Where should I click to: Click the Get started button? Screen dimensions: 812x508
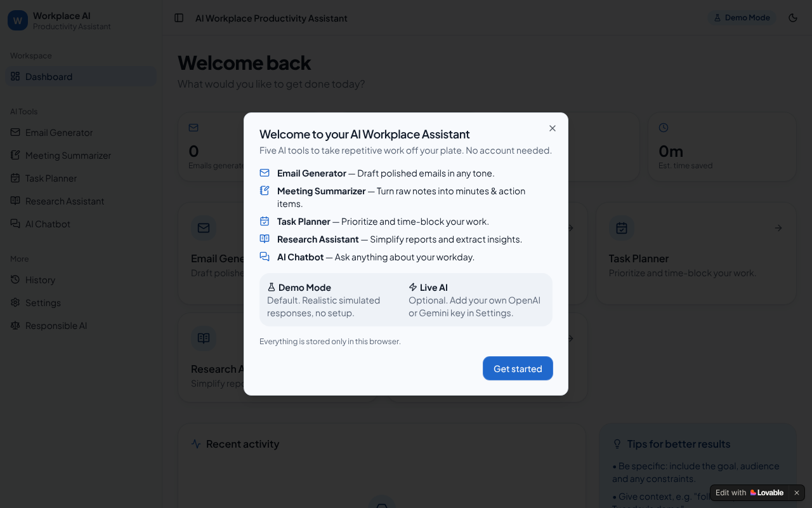coord(518,368)
